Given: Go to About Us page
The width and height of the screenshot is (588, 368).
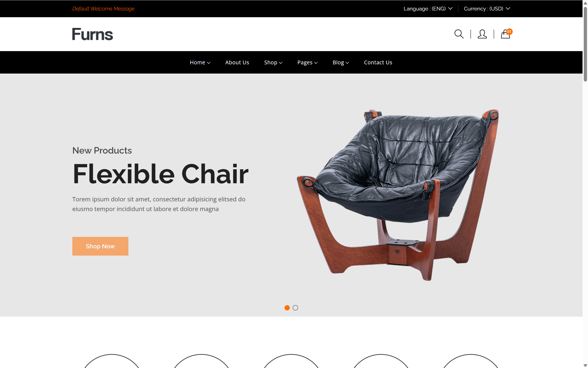Looking at the screenshot, I should tap(237, 62).
